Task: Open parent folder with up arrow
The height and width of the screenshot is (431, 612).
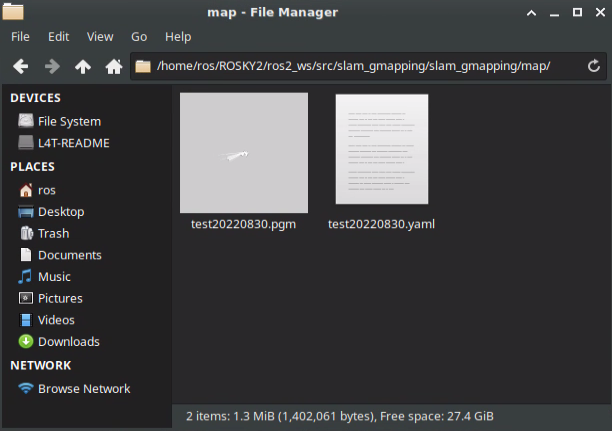Action: tap(83, 66)
